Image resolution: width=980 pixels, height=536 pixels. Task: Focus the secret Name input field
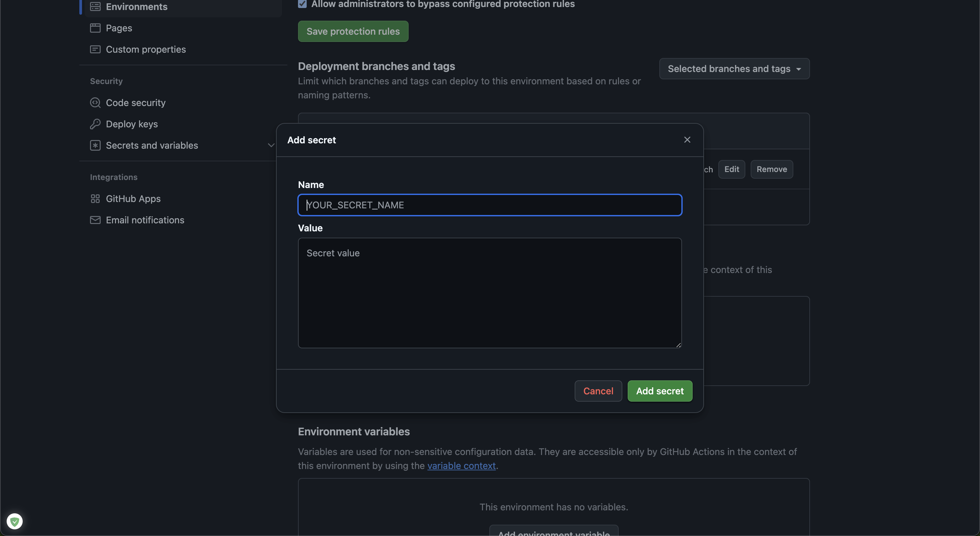(490, 205)
